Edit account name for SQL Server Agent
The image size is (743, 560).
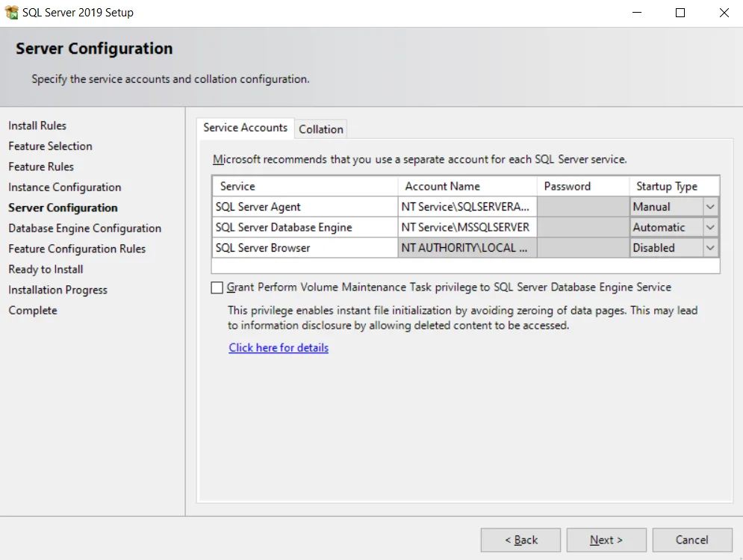467,207
